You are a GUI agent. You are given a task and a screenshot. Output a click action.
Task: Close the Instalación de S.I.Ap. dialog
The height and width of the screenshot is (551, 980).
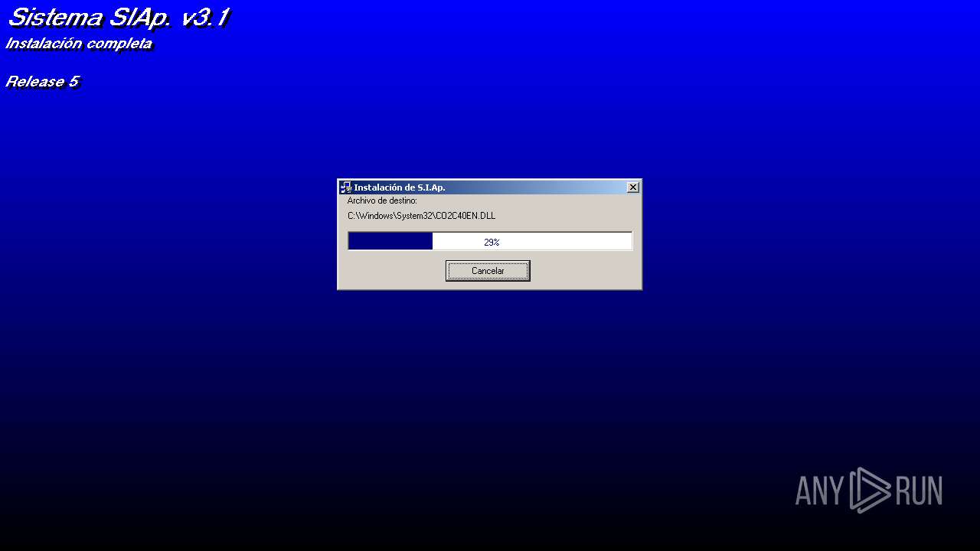pyautogui.click(x=633, y=187)
